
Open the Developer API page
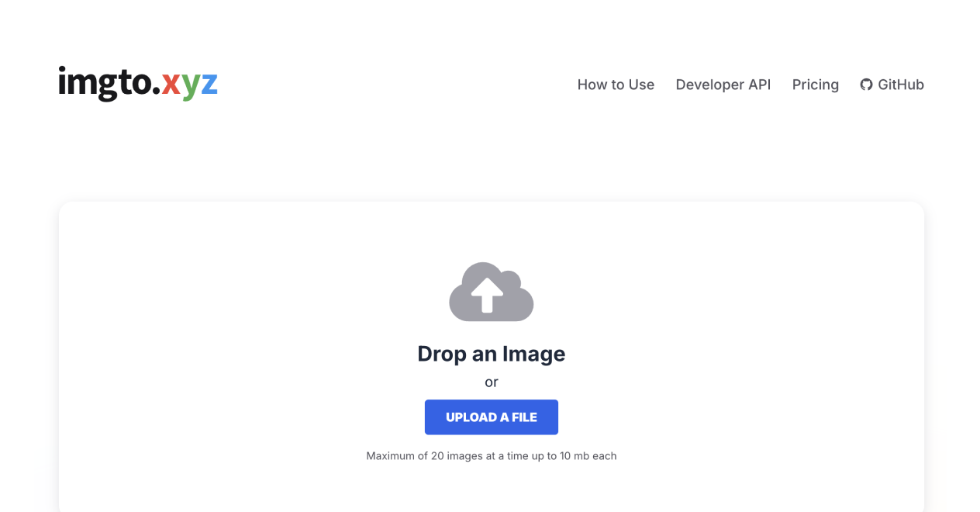[723, 85]
